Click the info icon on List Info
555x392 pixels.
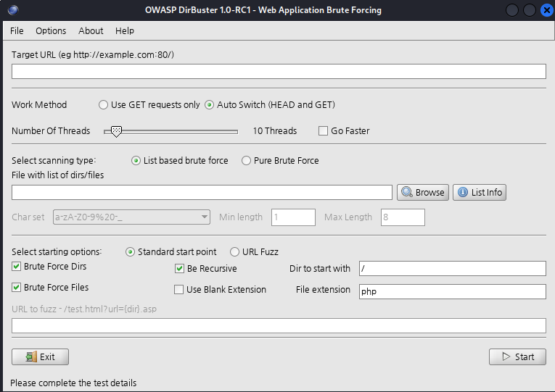point(463,192)
